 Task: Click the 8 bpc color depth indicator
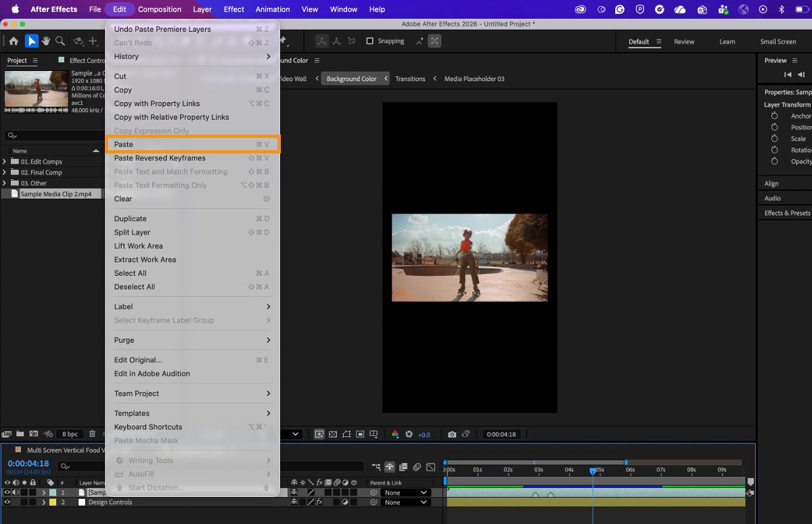pos(70,434)
